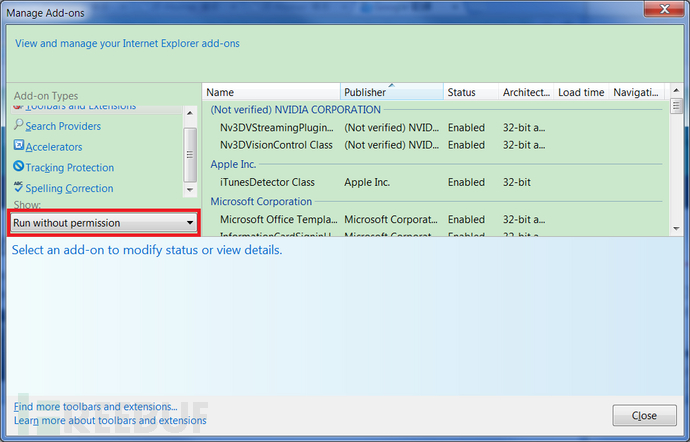Collapse the NVIDIA CORPORATION group header
This screenshot has height=442, width=690.
tap(295, 110)
